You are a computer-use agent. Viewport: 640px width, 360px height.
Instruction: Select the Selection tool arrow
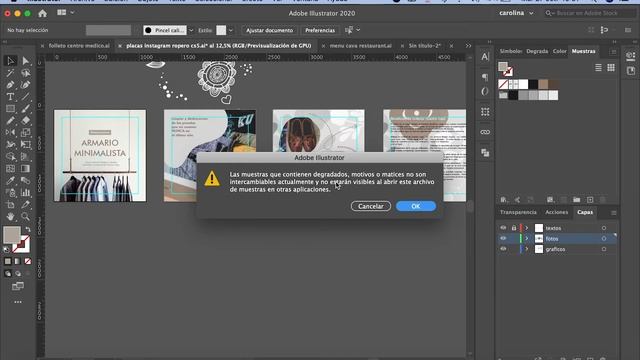click(11, 61)
